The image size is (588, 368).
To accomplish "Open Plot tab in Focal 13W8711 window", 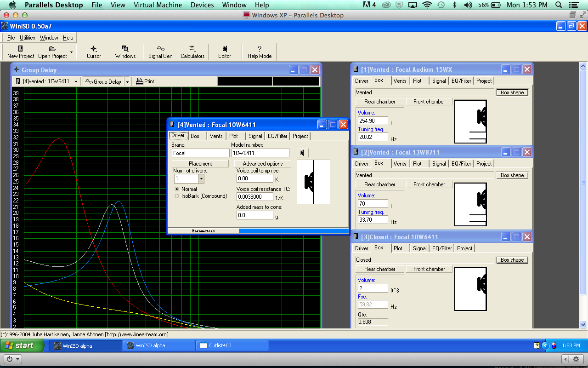I will [x=417, y=163].
